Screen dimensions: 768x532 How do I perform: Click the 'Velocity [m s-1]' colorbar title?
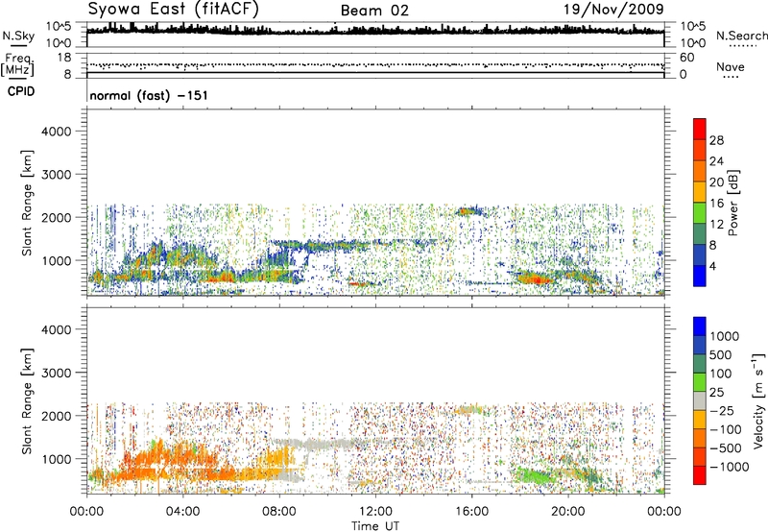point(758,400)
